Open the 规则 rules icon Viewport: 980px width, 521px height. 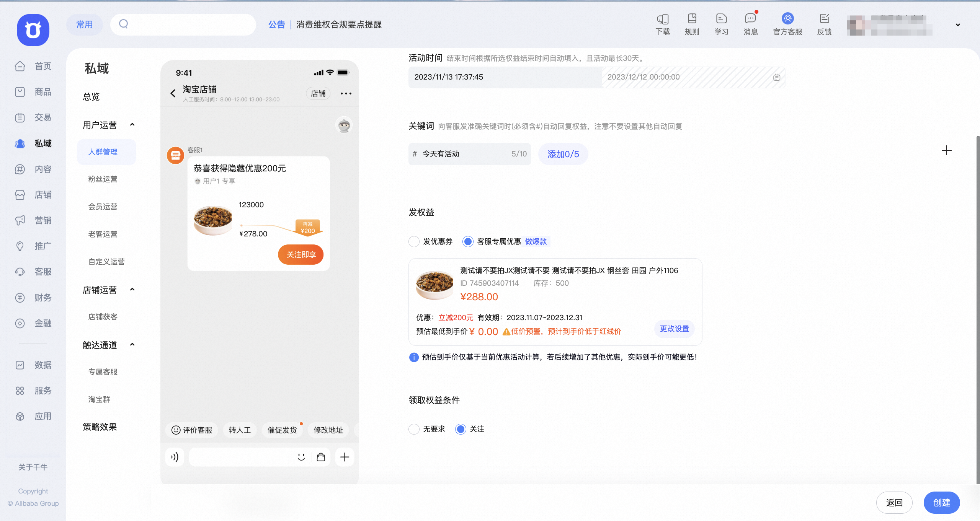point(692,19)
